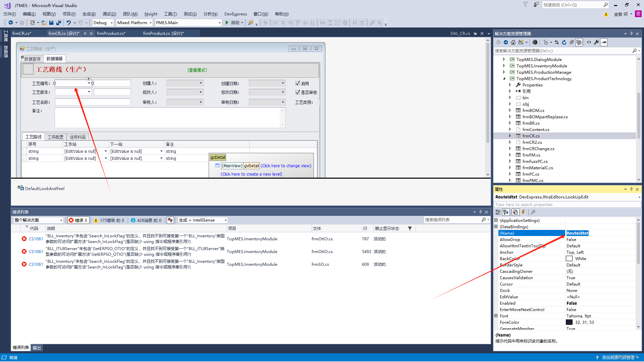Toggle the 175 warnings filter
Viewport: 644px width, 362px height.
click(x=109, y=220)
